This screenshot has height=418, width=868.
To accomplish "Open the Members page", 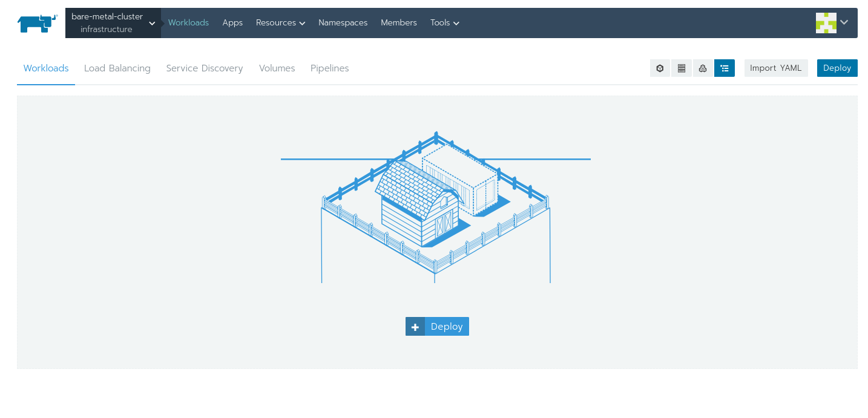I will point(399,23).
